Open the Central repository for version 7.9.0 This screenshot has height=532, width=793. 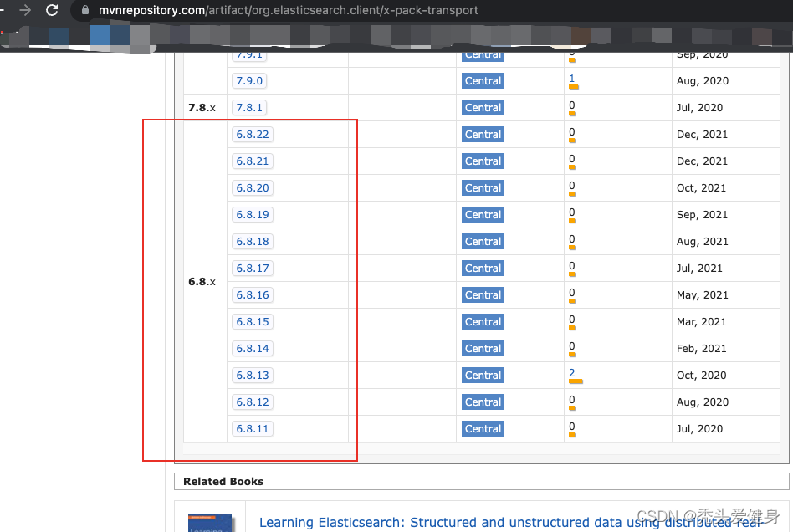click(483, 80)
